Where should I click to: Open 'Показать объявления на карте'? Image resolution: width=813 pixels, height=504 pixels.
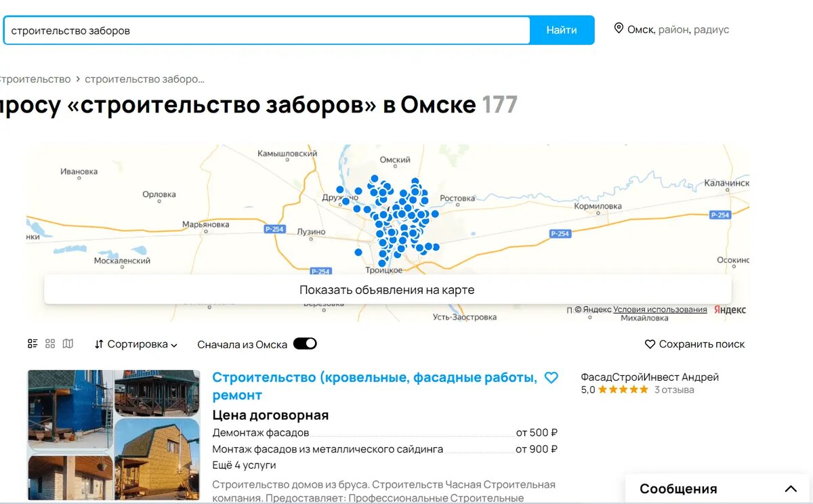[388, 289]
